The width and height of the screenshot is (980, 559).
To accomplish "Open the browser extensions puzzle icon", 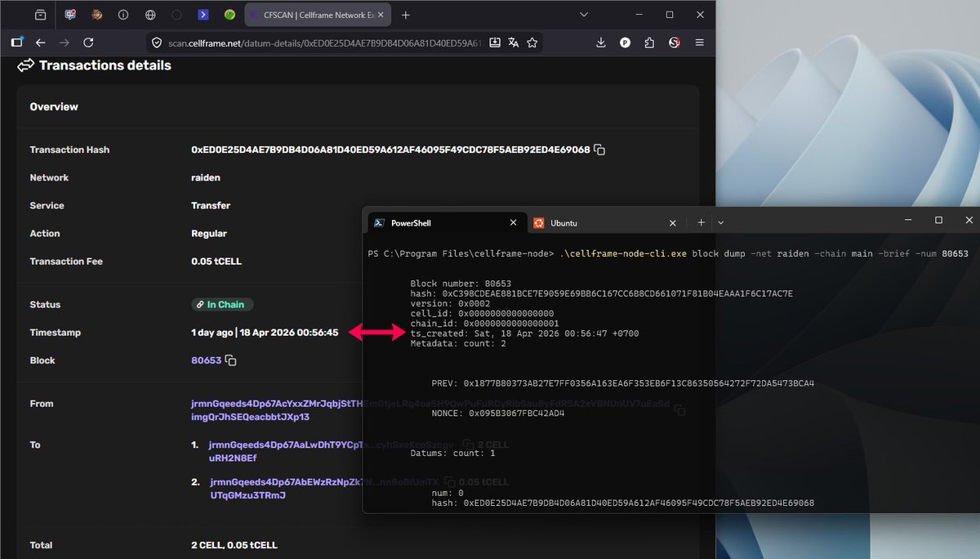I will tap(650, 42).
